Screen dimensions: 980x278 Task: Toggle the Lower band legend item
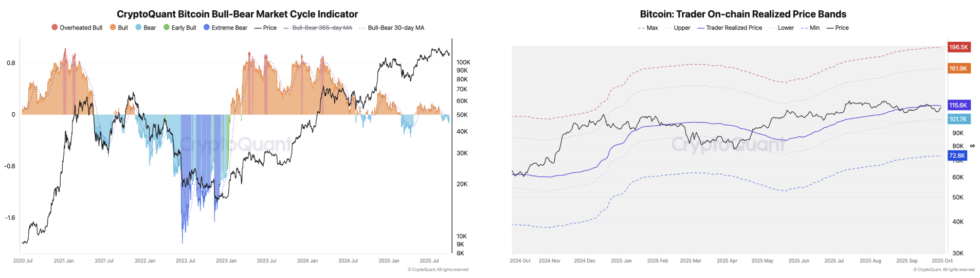[x=782, y=28]
